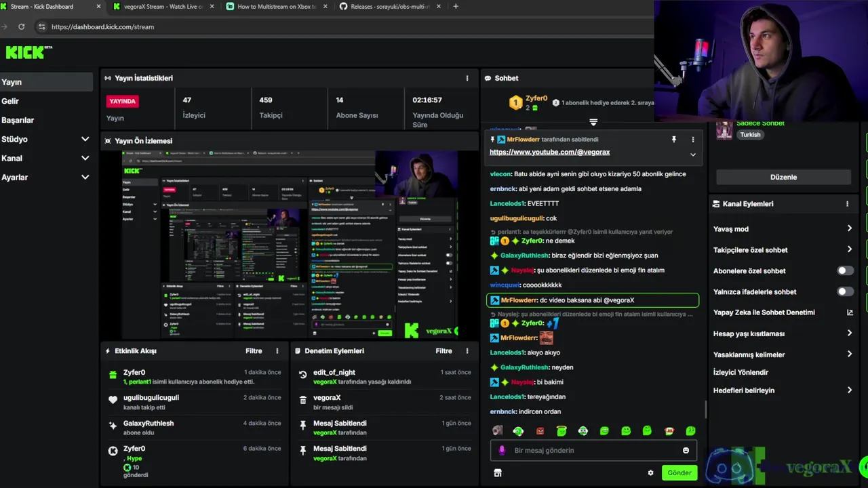
Task: Open the Etkinlik Akışı three-dot menu
Action: click(x=277, y=351)
